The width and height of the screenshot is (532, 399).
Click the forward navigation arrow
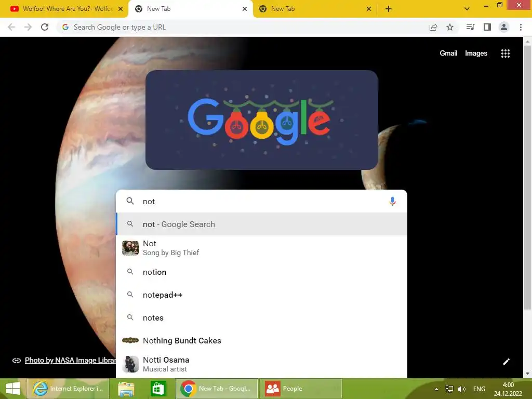click(28, 27)
